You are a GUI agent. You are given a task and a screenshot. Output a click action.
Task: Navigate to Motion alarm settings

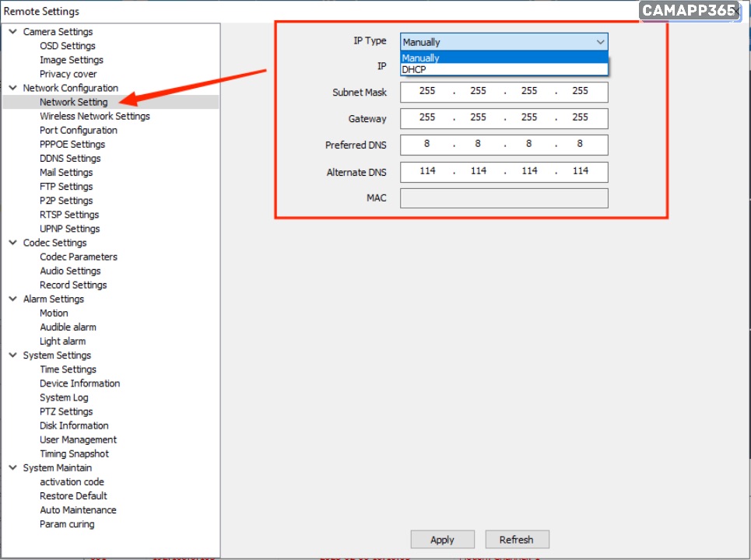click(x=54, y=313)
